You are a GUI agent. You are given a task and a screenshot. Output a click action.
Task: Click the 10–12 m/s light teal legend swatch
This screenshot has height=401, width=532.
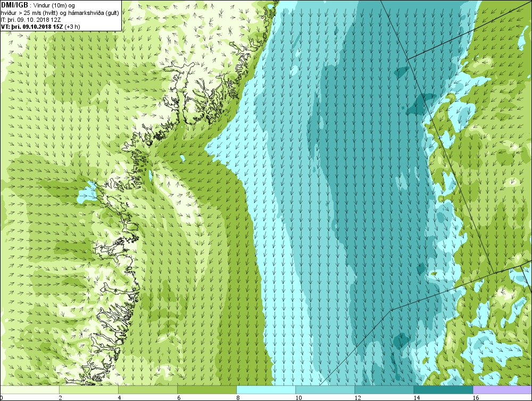click(325, 389)
